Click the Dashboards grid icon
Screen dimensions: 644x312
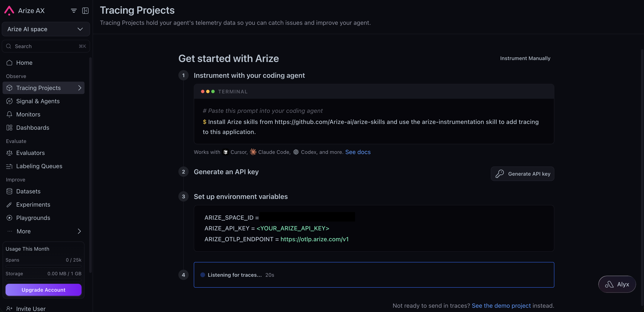pyautogui.click(x=10, y=128)
